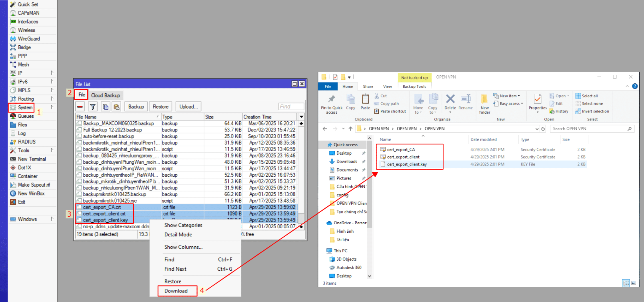Select Downloads in Explorer navigation pane

click(346, 161)
